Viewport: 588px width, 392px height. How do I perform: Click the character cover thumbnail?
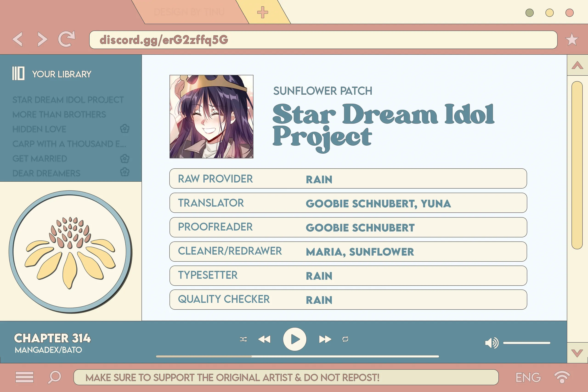pos(211,116)
